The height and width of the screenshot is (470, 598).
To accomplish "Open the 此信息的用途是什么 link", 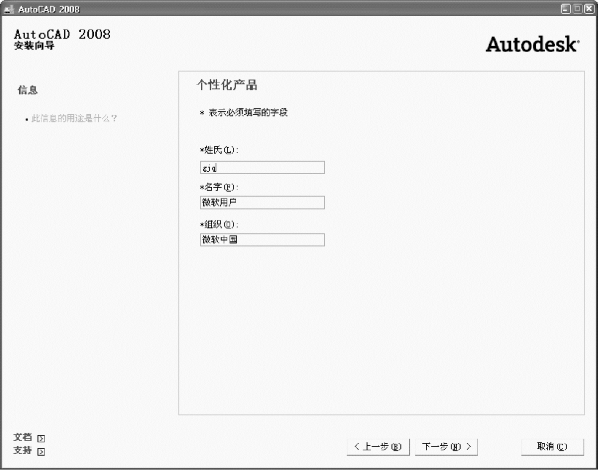I will point(74,118).
